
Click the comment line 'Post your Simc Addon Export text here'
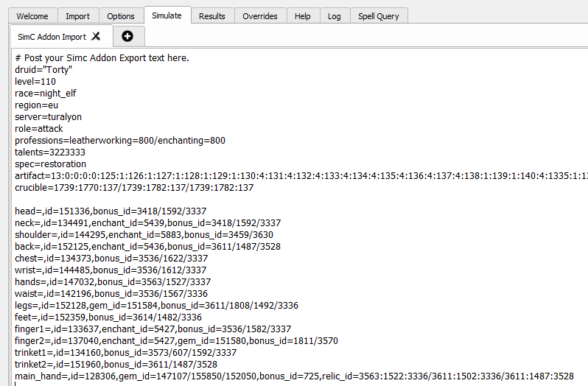[x=102, y=58]
